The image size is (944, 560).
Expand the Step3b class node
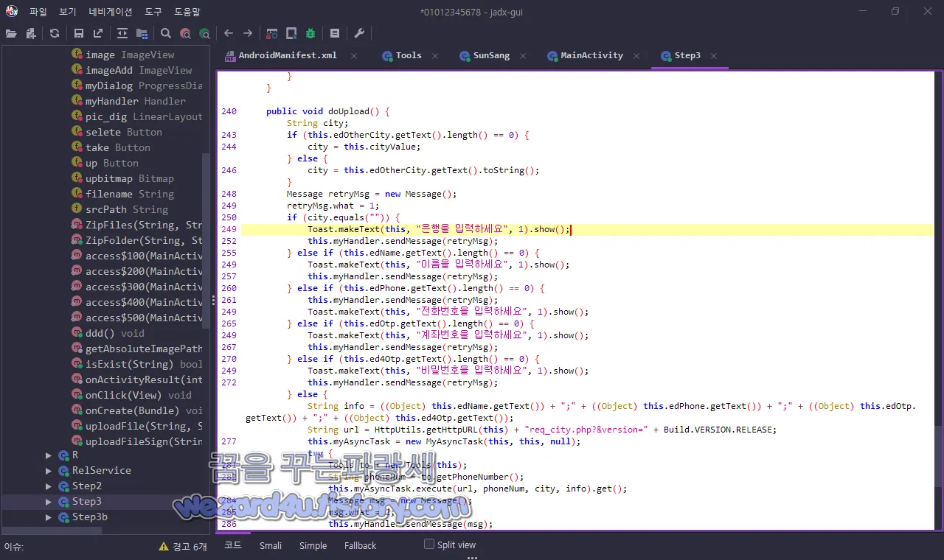click(x=49, y=517)
